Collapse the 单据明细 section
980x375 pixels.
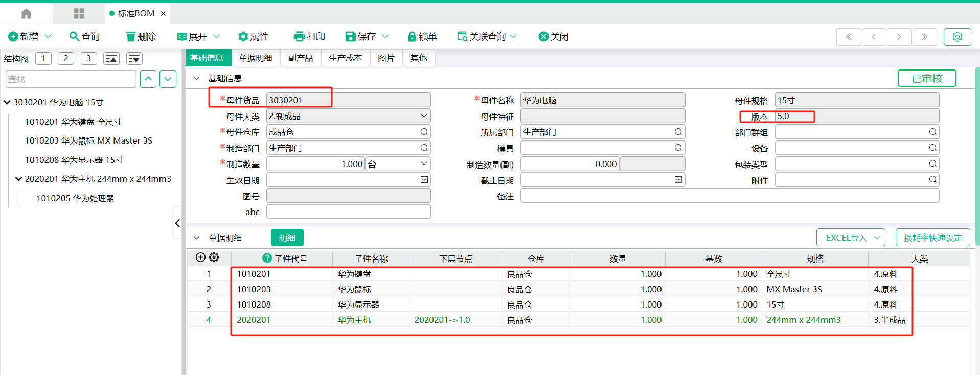(196, 238)
